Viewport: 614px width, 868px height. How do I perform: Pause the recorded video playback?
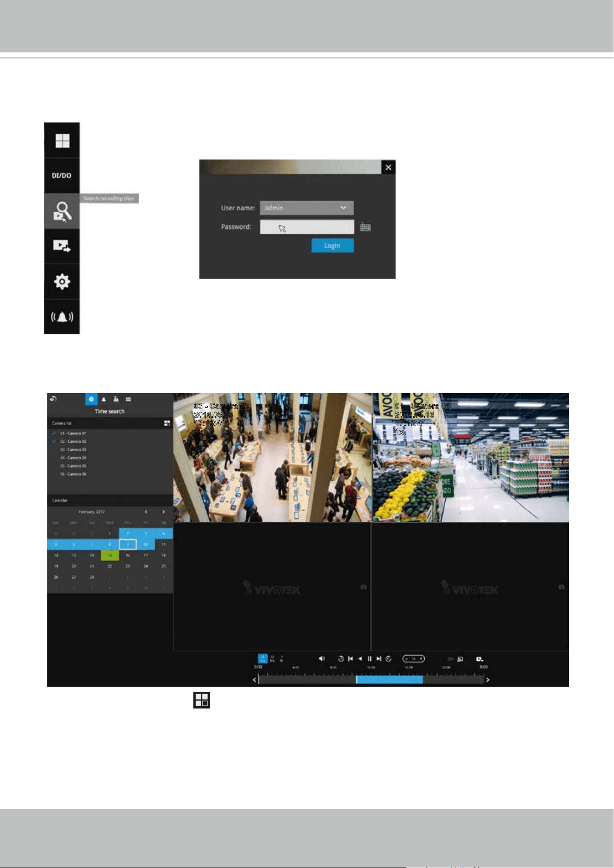369,658
